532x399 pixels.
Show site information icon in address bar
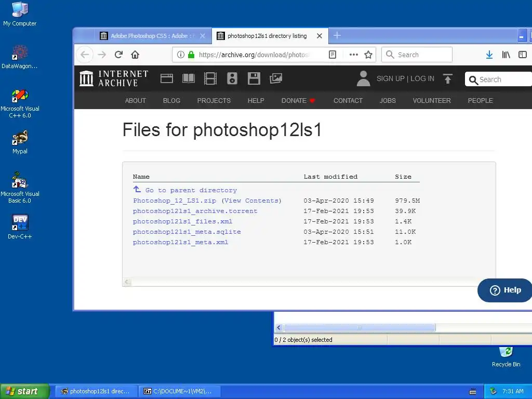coord(180,55)
